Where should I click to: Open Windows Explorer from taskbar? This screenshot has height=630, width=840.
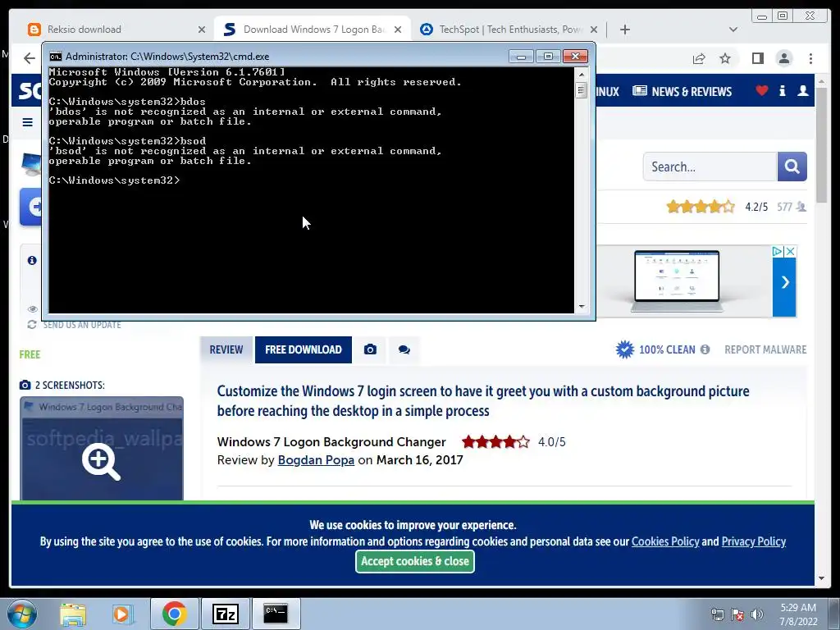pos(73,614)
